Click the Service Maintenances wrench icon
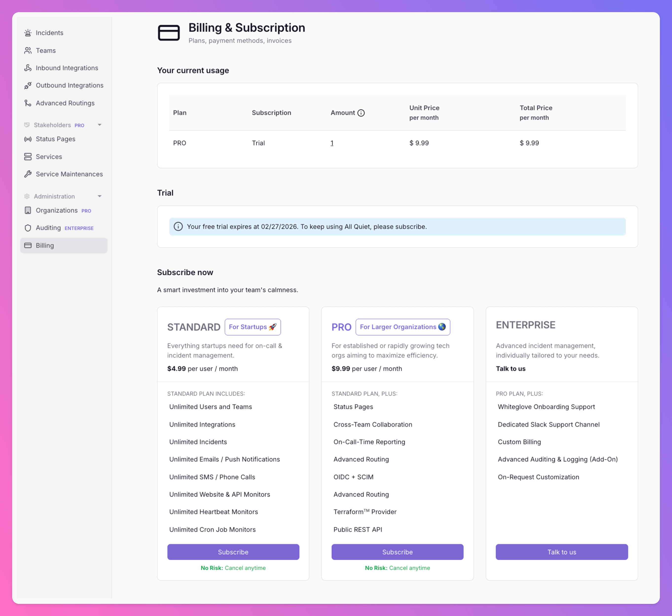 coord(28,174)
